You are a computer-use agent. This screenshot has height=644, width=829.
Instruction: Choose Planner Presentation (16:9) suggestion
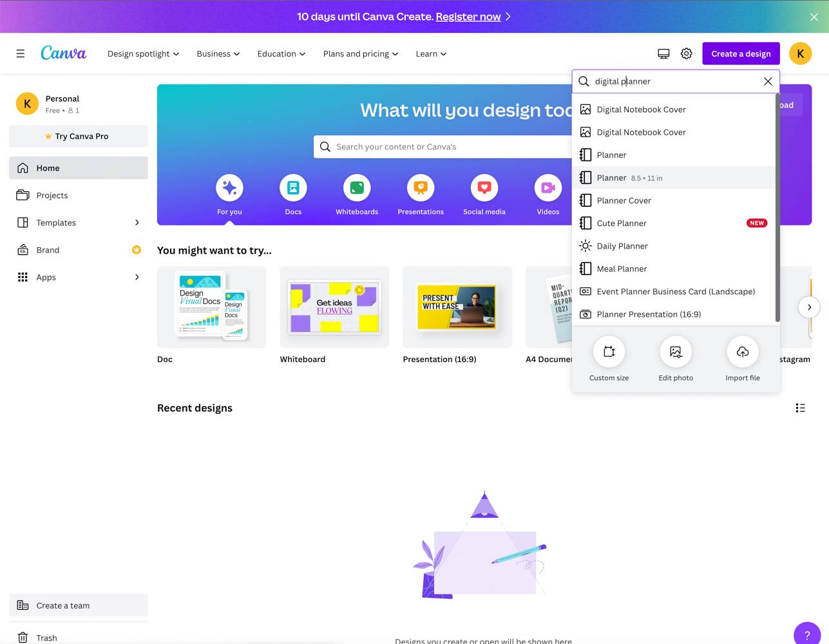(673, 314)
